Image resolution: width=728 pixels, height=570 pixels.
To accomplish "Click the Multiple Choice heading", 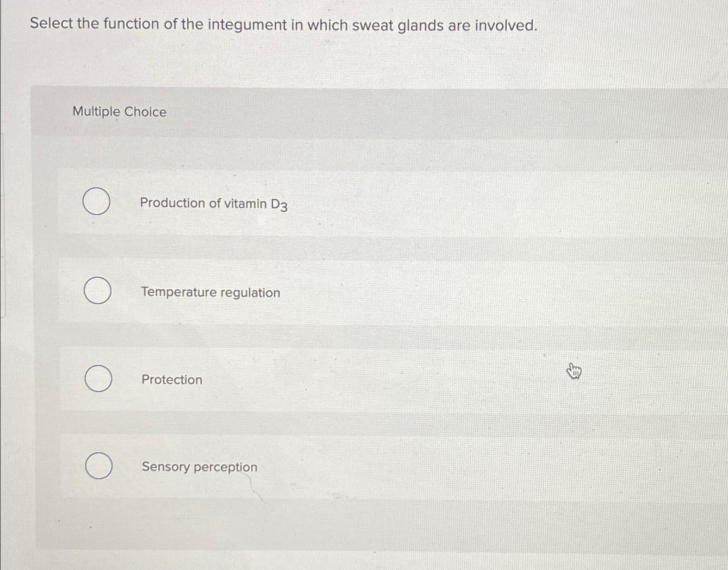I will pyautogui.click(x=119, y=112).
